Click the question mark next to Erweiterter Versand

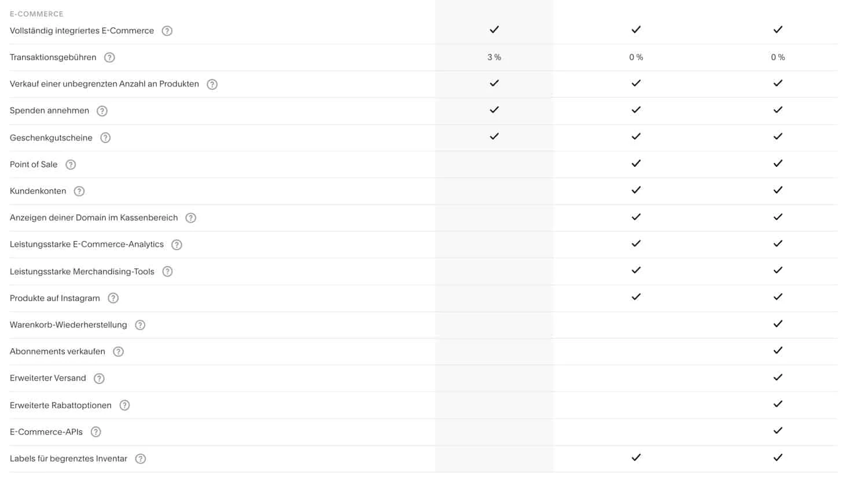click(x=99, y=378)
